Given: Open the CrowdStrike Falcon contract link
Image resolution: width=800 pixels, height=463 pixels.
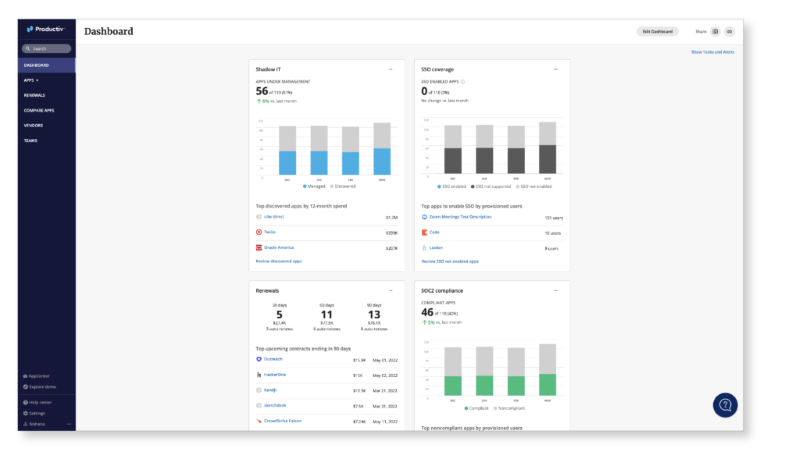Looking at the screenshot, I should (x=283, y=421).
